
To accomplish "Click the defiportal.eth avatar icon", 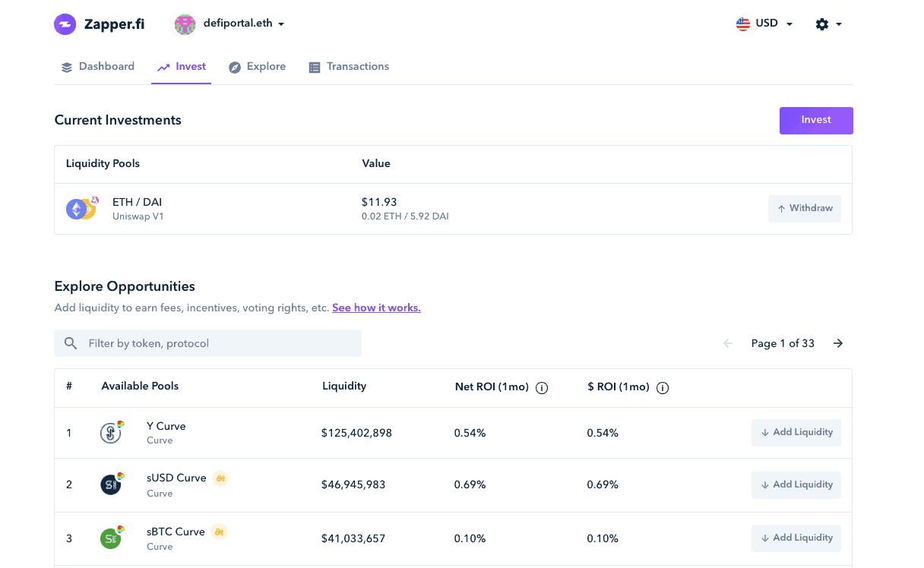I will [x=185, y=24].
